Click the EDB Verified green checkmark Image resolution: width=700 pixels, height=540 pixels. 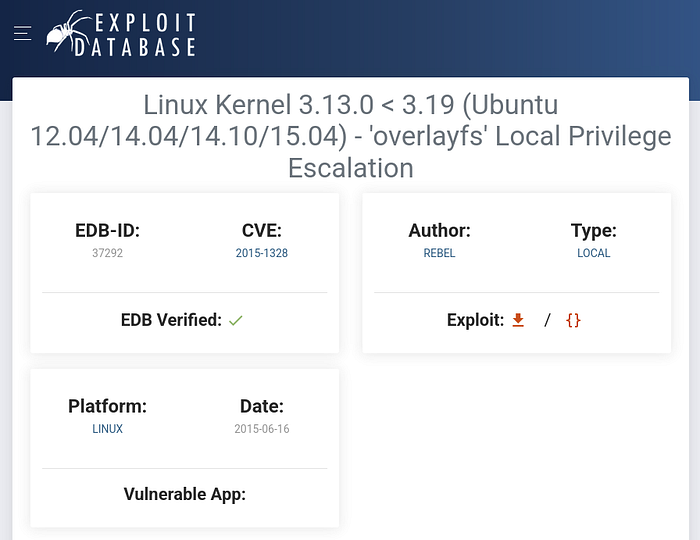coord(236,320)
